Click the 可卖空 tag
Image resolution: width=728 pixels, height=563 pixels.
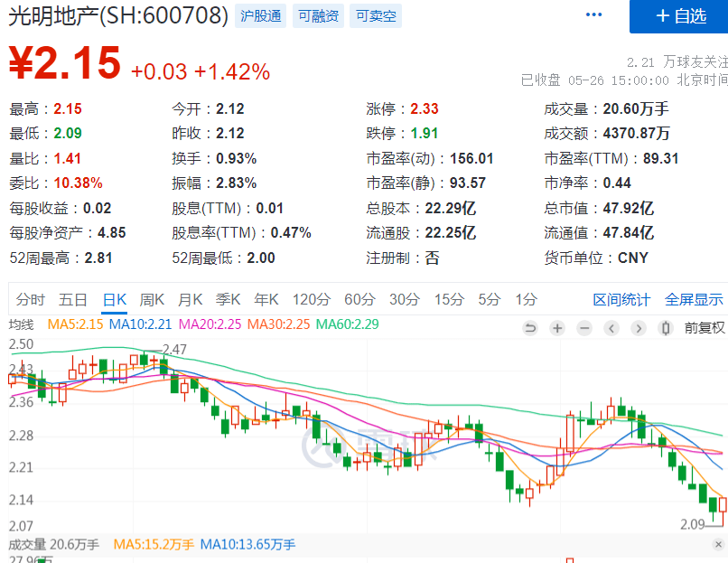(x=376, y=16)
